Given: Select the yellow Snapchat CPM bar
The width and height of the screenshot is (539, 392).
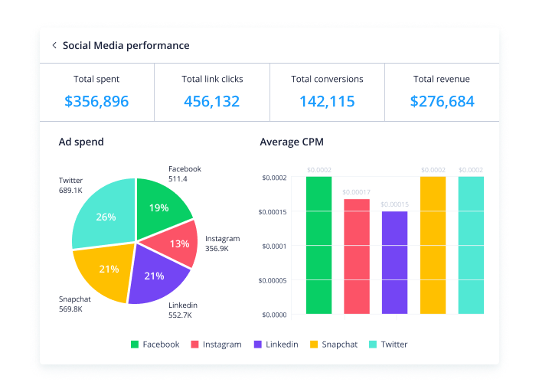Looking at the screenshot, I should pos(433,245).
